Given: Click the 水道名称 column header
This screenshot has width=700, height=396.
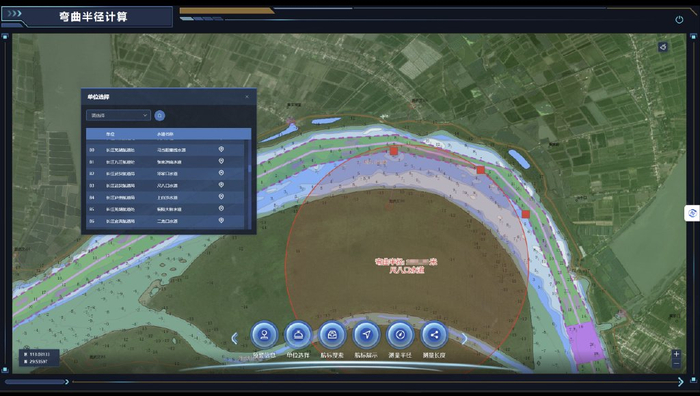Looking at the screenshot, I should 165,134.
